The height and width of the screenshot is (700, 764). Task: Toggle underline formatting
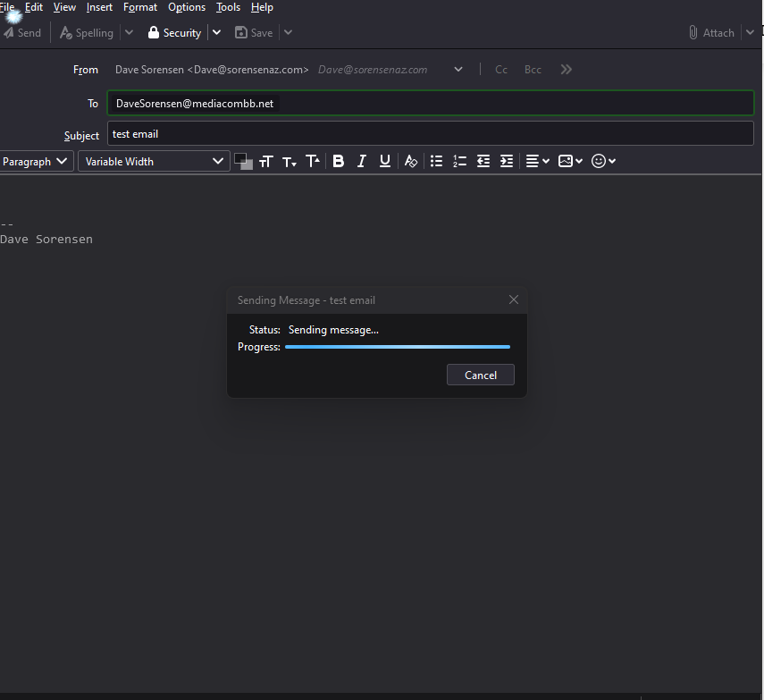coord(385,161)
